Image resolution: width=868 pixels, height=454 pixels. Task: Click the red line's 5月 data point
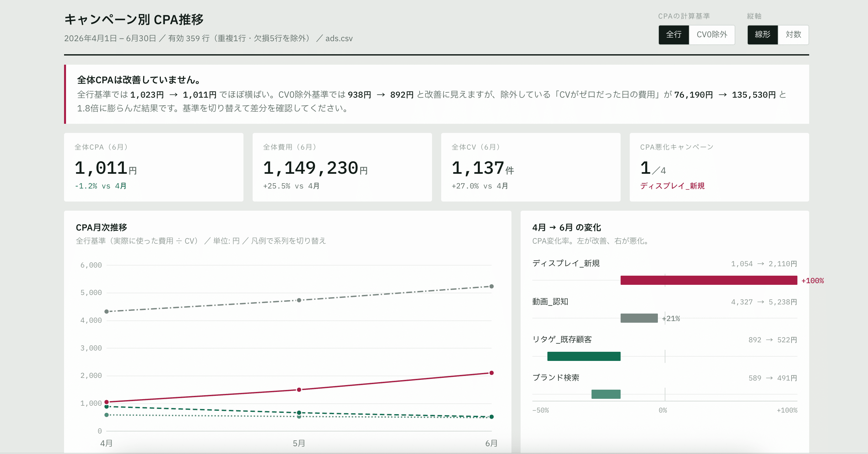pos(299,390)
